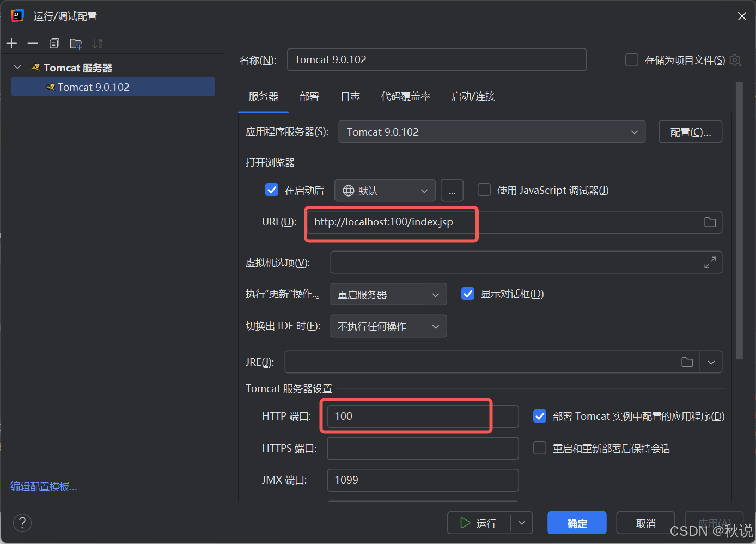Open the 默认 browser dropdown
Viewport: 756px width, 544px height.
[385, 191]
